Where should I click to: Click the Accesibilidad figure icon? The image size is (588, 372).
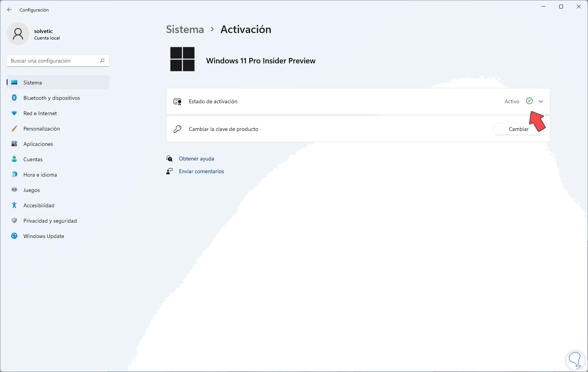tap(14, 205)
